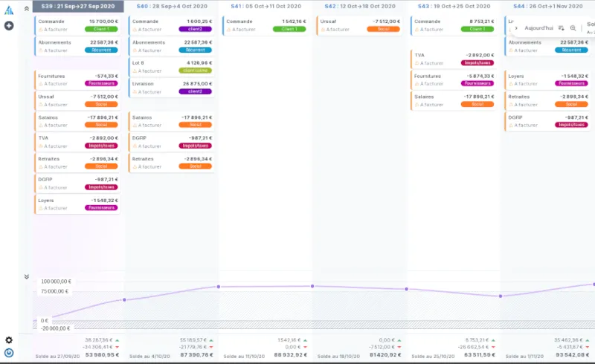The height and width of the screenshot is (364, 595).
Task: Click the Aujourd'hui button
Action: point(538,27)
